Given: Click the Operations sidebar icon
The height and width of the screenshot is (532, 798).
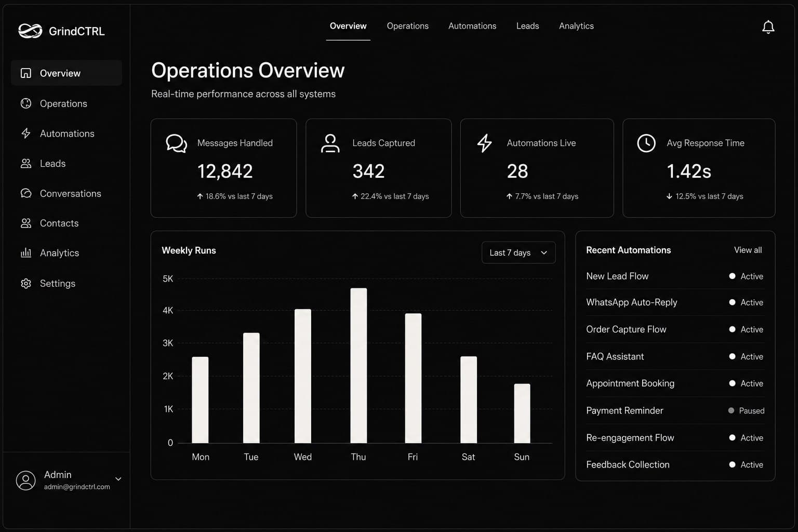Looking at the screenshot, I should (x=26, y=103).
